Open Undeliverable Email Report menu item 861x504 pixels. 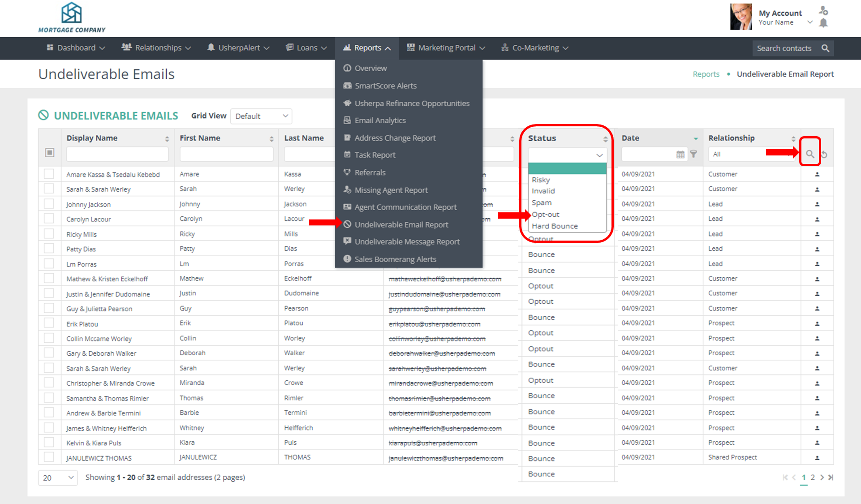401,224
